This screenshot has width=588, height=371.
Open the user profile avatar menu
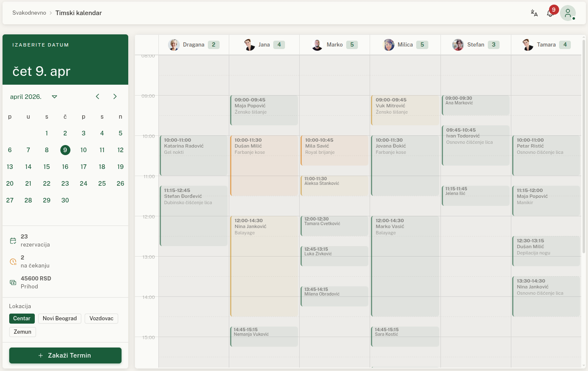pos(568,13)
